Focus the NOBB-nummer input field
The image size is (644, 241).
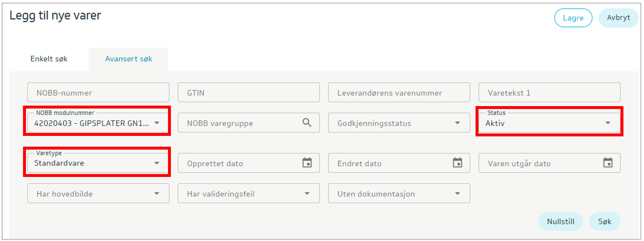click(x=98, y=92)
